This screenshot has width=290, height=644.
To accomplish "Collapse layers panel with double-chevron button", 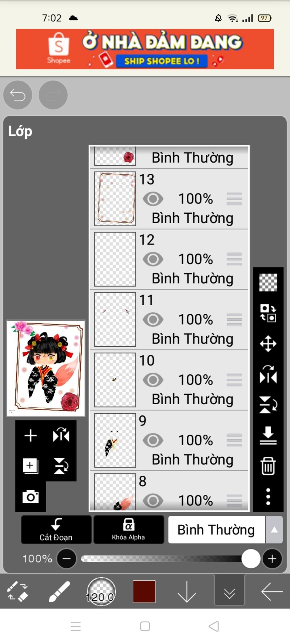I will (229, 591).
